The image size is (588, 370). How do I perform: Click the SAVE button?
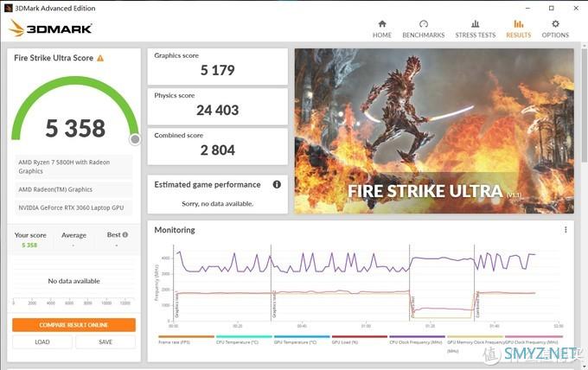pyautogui.click(x=105, y=341)
